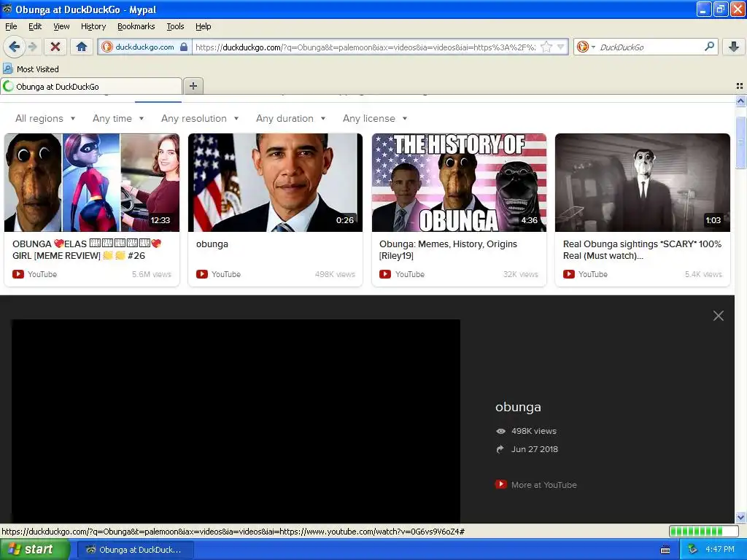Expand the Any time filter
Image resolution: width=747 pixels, height=560 pixels.
118,119
